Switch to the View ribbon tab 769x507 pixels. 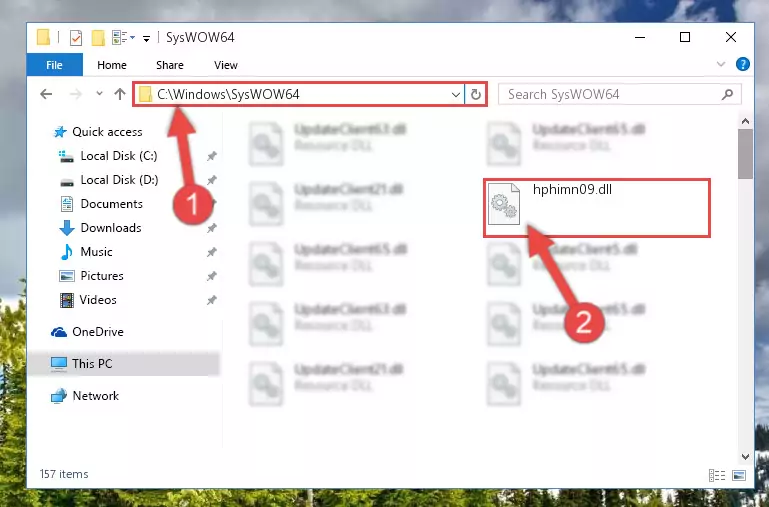click(226, 65)
